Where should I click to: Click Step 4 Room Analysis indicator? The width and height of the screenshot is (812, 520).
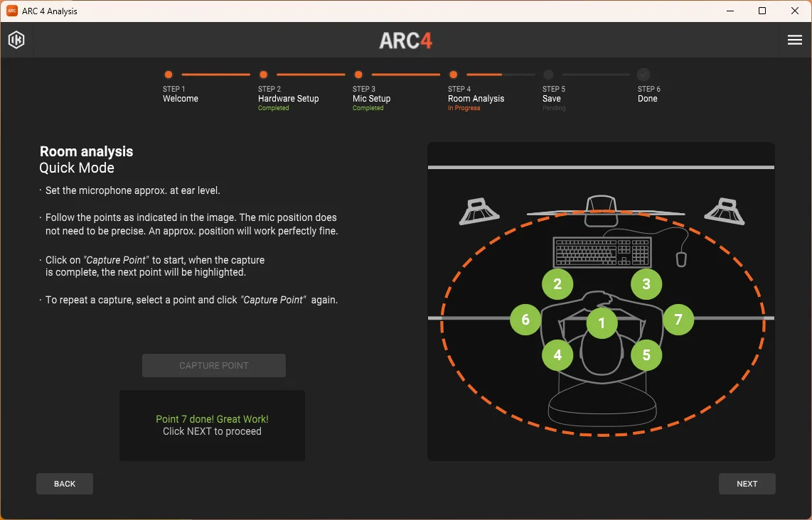[x=453, y=75]
